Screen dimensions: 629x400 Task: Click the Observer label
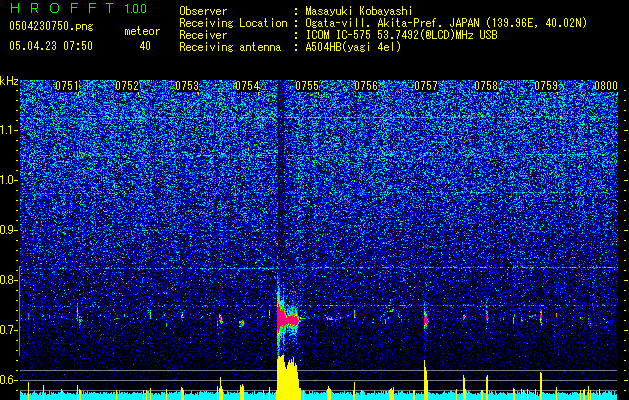point(203,11)
